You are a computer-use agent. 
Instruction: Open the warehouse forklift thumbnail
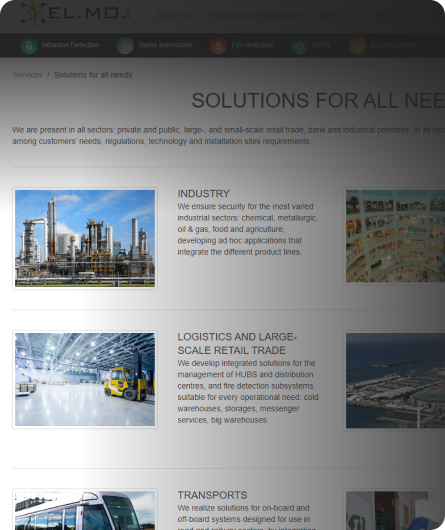85,379
